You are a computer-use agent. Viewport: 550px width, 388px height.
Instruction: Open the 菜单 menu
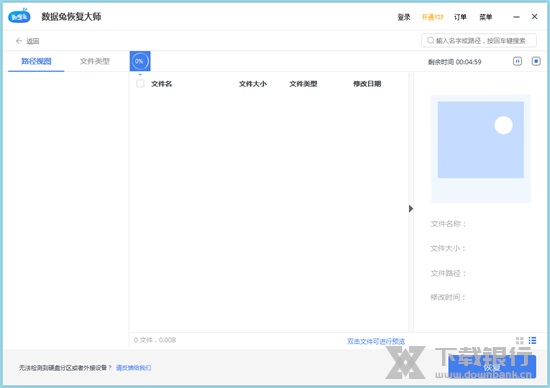pyautogui.click(x=486, y=17)
